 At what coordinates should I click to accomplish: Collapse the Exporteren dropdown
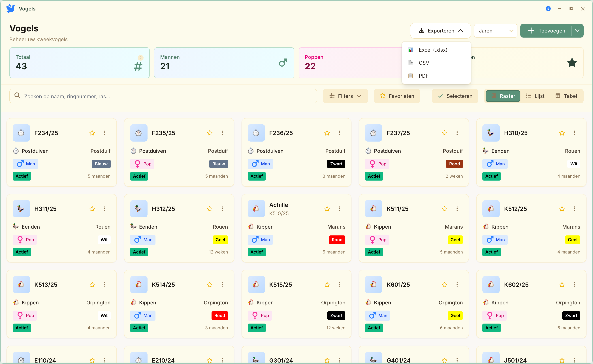coord(440,31)
